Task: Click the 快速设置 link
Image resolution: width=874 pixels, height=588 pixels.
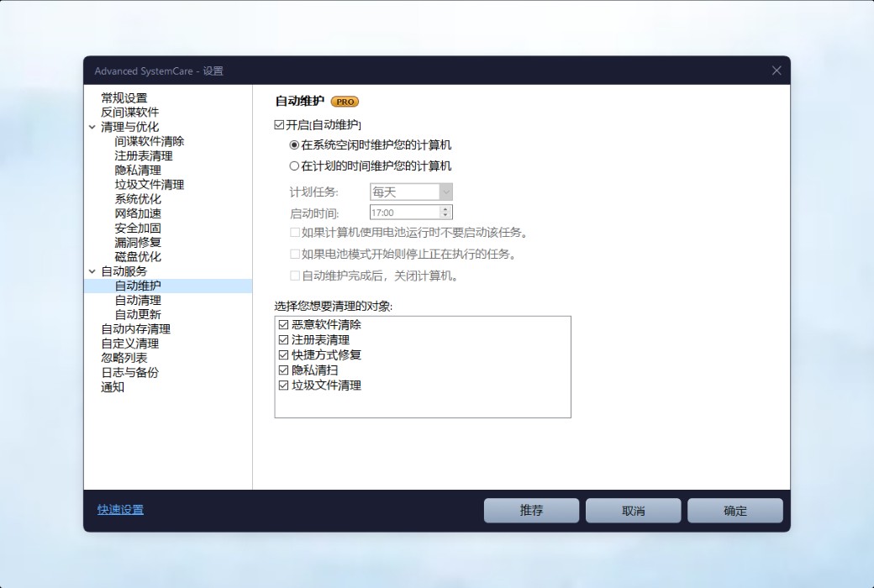Action: tap(120, 510)
